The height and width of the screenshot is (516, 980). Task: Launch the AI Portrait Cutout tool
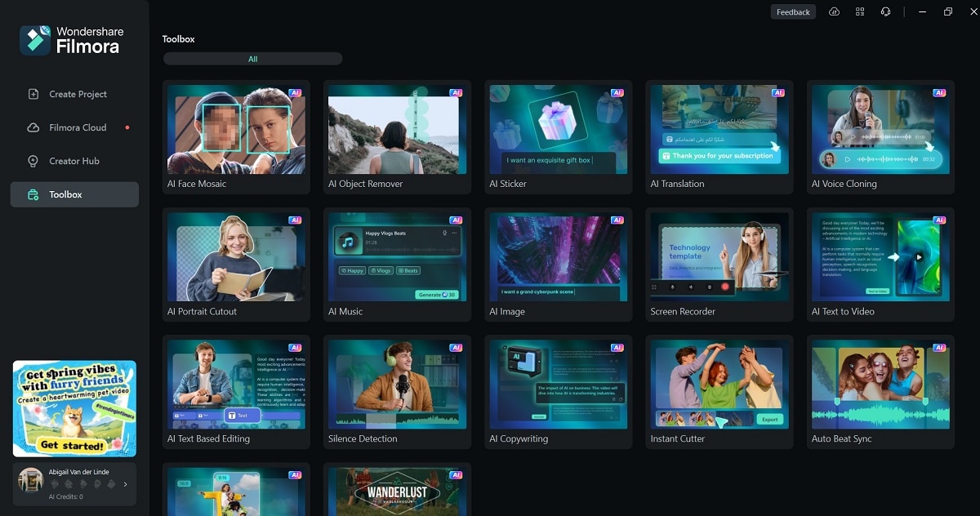[x=236, y=265]
